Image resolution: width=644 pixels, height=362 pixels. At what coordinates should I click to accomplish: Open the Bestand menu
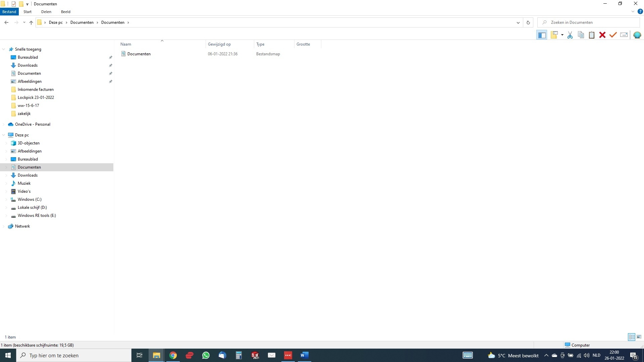point(9,11)
